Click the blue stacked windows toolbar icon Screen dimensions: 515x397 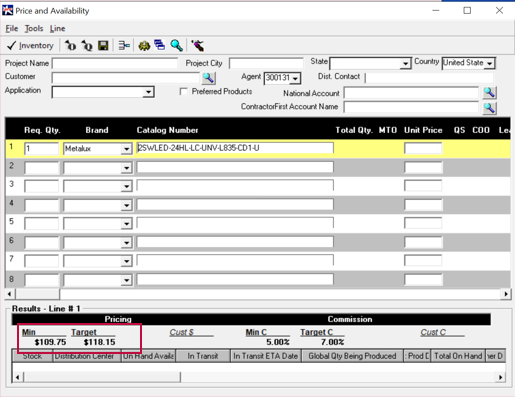(x=160, y=45)
